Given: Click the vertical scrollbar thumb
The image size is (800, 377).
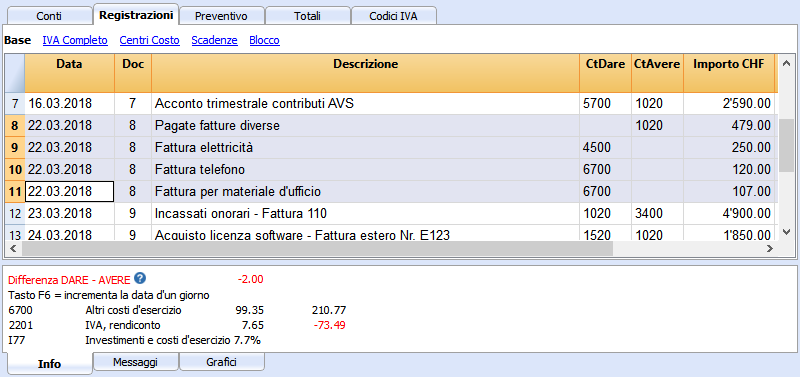Looking at the screenshot, I should [x=786, y=145].
